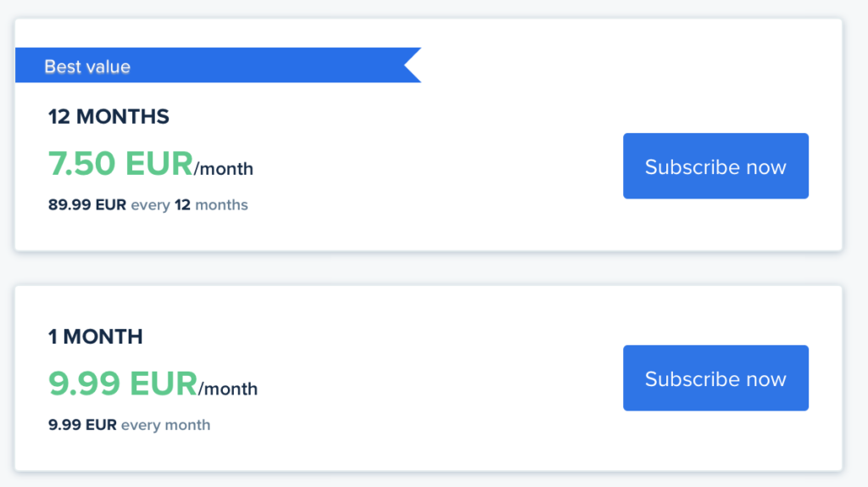Click the green 9.99 EUR price
The height and width of the screenshot is (487, 868).
(x=123, y=383)
